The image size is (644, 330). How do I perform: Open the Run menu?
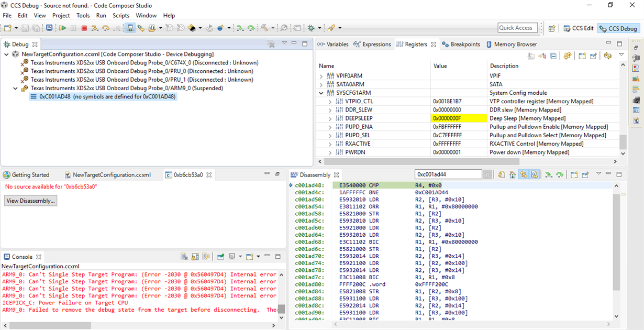pyautogui.click(x=101, y=15)
